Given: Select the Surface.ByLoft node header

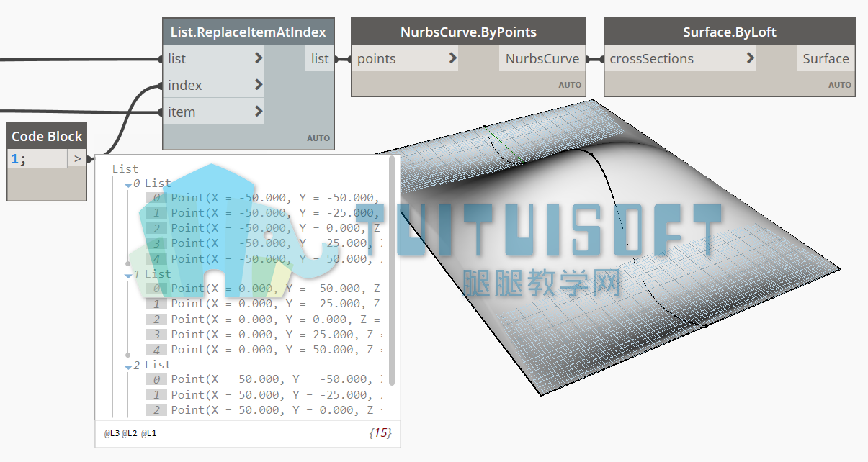Looking at the screenshot, I should click(x=730, y=32).
